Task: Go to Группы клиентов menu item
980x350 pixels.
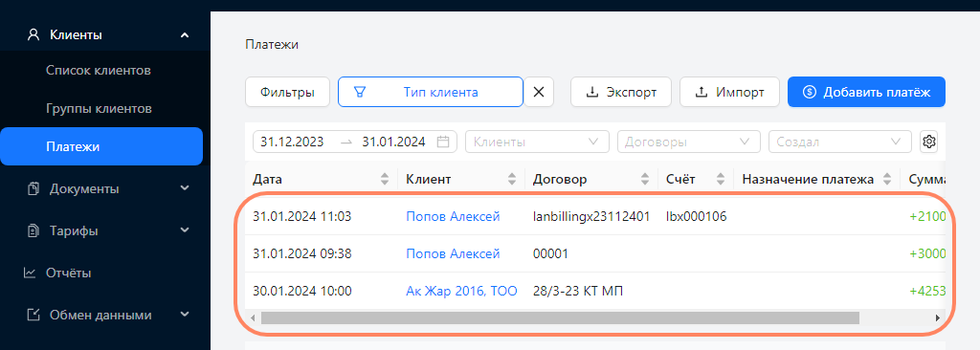Action: click(x=99, y=109)
